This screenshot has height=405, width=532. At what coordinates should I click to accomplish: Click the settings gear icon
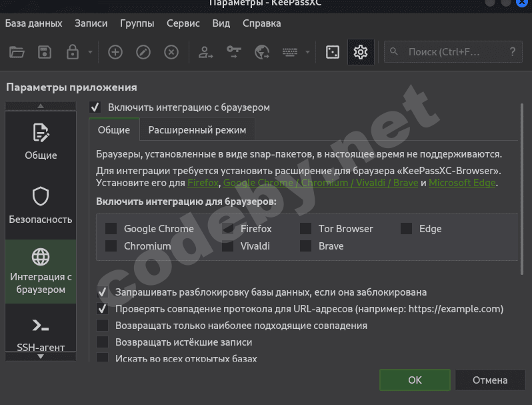pyautogui.click(x=361, y=52)
